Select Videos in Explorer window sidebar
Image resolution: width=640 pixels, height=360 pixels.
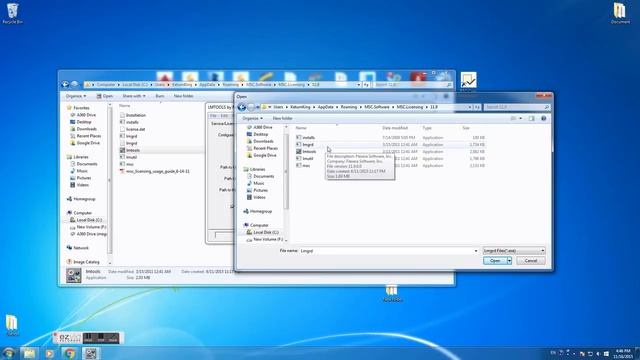[79, 185]
